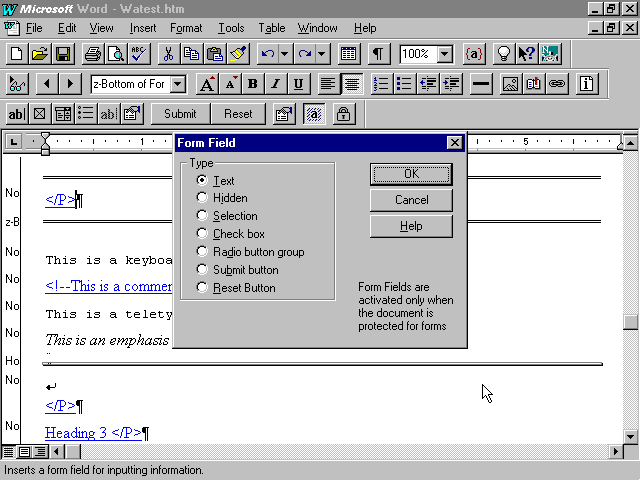
Task: Select the Submit button radio option
Action: (x=203, y=270)
